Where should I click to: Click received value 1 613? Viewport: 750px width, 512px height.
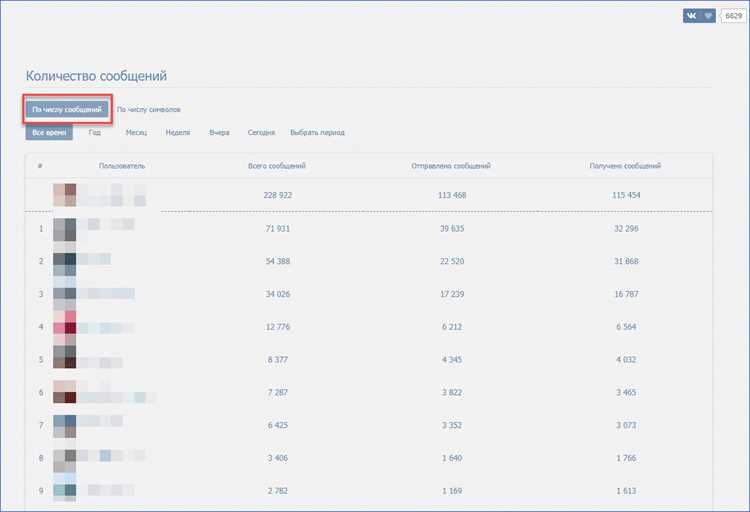626,491
